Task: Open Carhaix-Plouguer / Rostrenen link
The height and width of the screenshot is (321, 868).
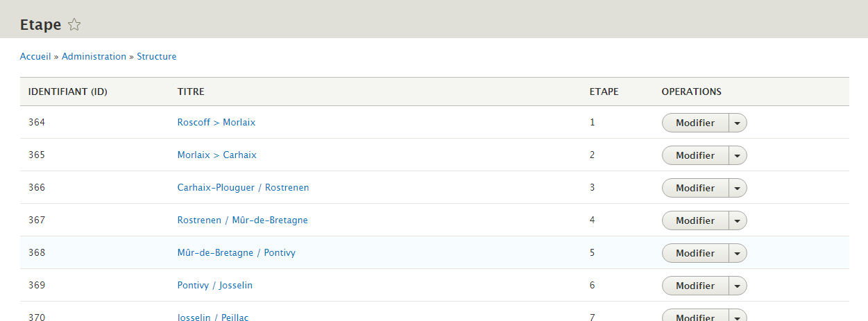Action: 243,188
